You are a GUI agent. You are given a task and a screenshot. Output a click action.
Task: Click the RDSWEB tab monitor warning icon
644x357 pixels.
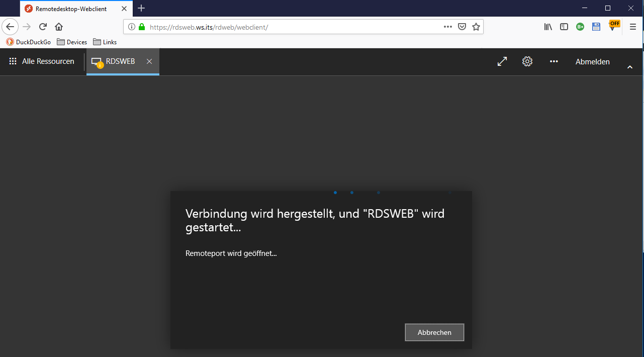[97, 62]
